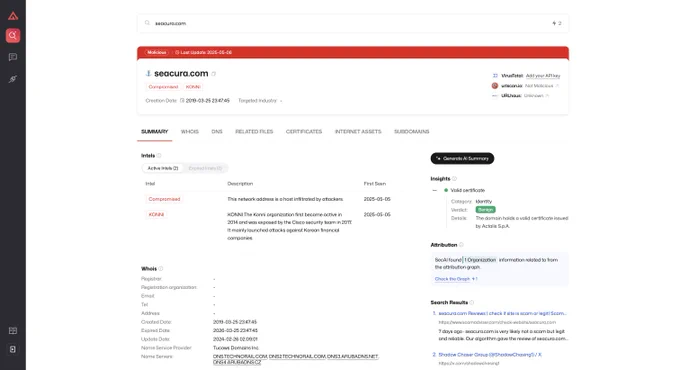Expand the Targeted Industry value

(x=281, y=101)
